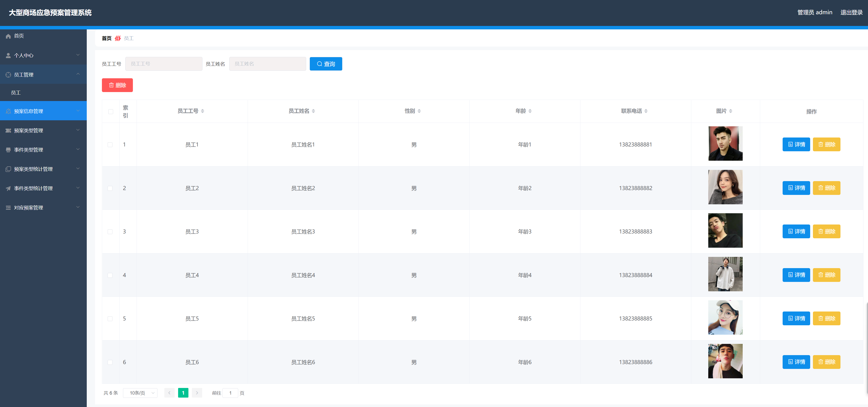Click the ticket icon beside 预案类型管理
Screen dimensions: 868x407
(x=8, y=130)
